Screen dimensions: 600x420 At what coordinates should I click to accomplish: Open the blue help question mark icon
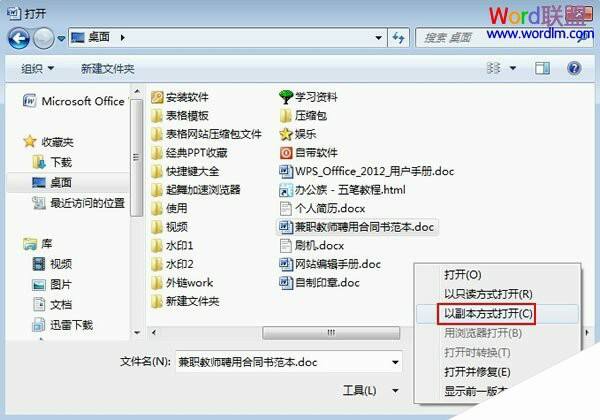pyautogui.click(x=574, y=68)
